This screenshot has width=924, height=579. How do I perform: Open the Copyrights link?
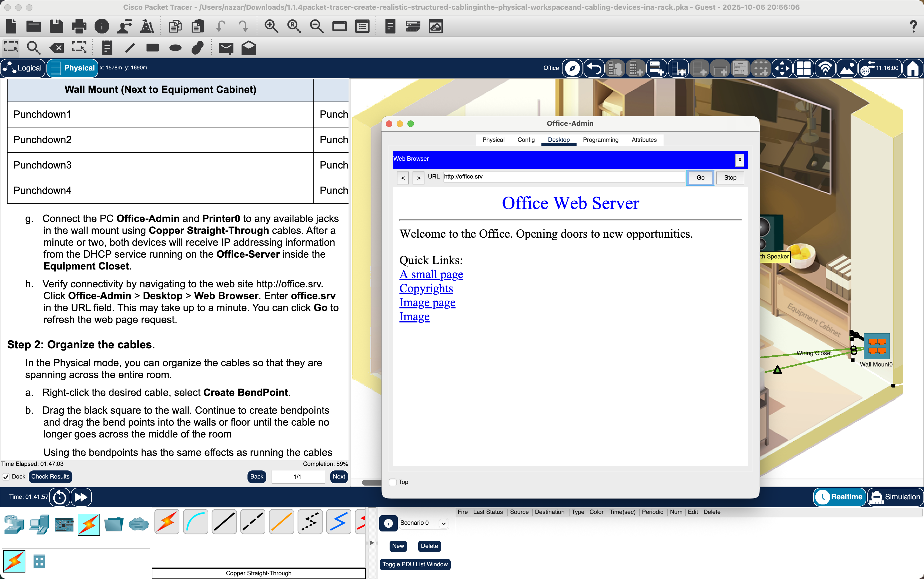426,288
